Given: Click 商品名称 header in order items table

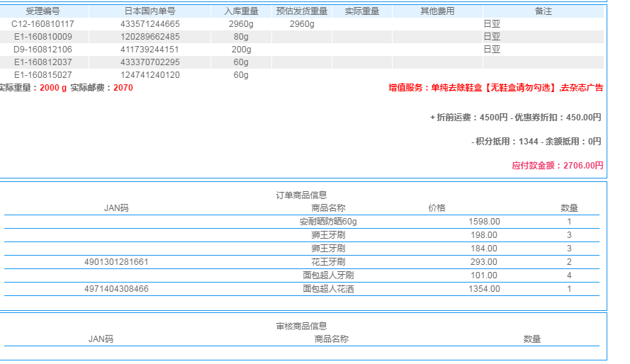Looking at the screenshot, I should coord(328,208).
